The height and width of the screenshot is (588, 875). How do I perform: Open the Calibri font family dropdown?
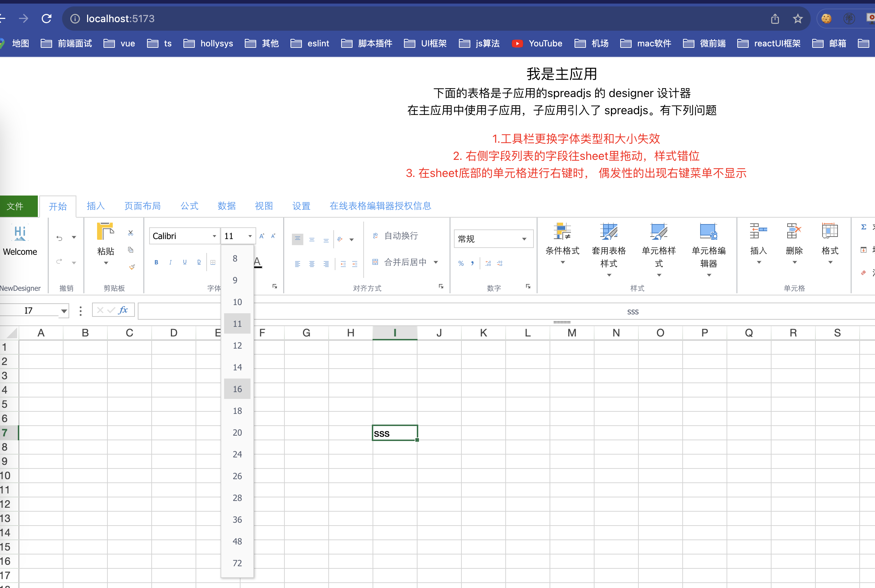(214, 236)
